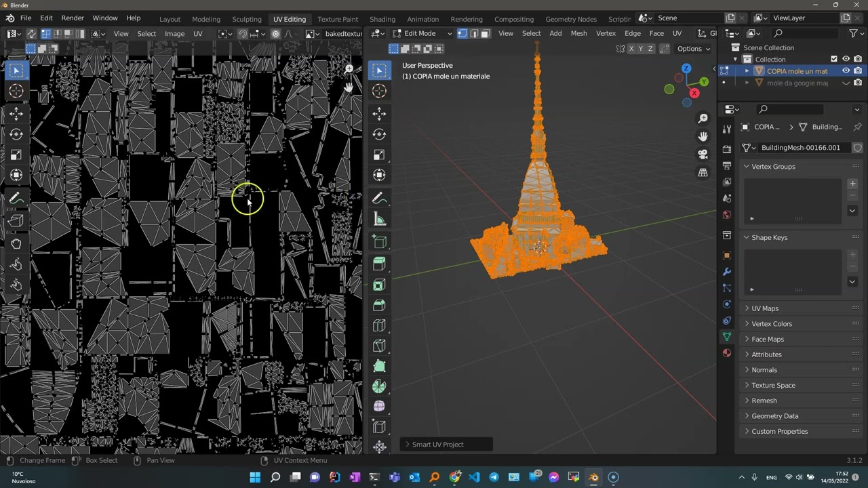Add a new vertex group with plus button
Screen dimensions: 868x488
(852, 184)
